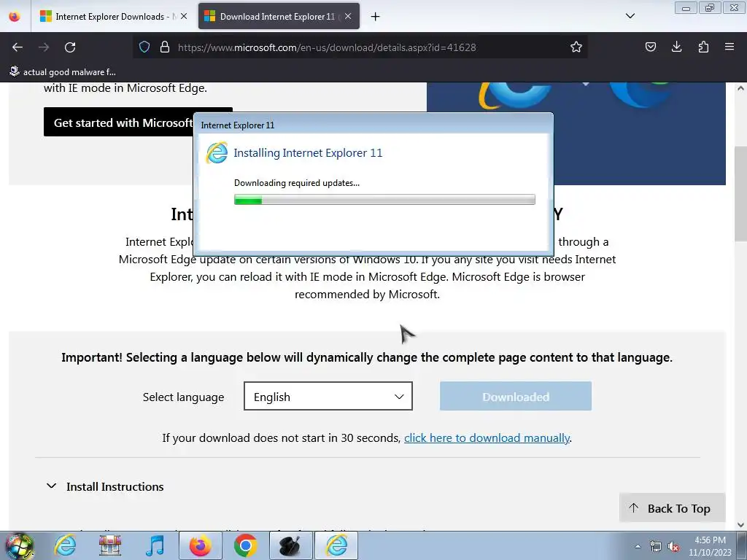Bookmark this page with the star icon
The width and height of the screenshot is (747, 560).
click(x=576, y=47)
